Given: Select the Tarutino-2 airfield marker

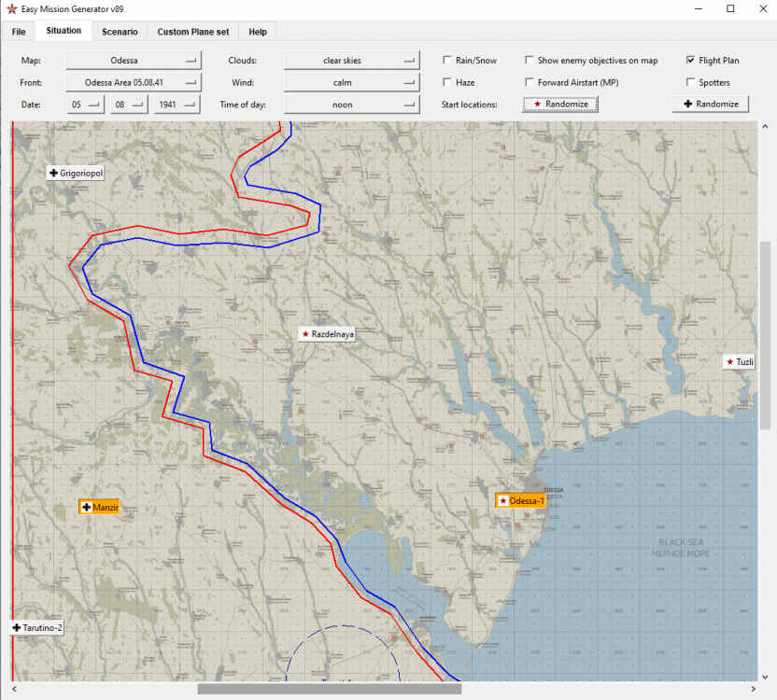Looking at the screenshot, I should tap(38, 628).
